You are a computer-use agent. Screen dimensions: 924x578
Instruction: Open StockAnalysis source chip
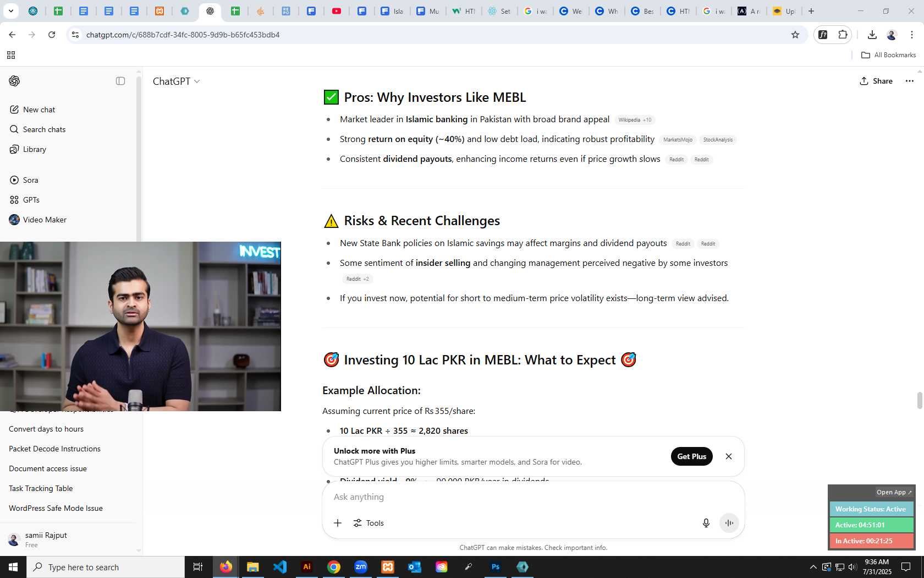coord(718,140)
